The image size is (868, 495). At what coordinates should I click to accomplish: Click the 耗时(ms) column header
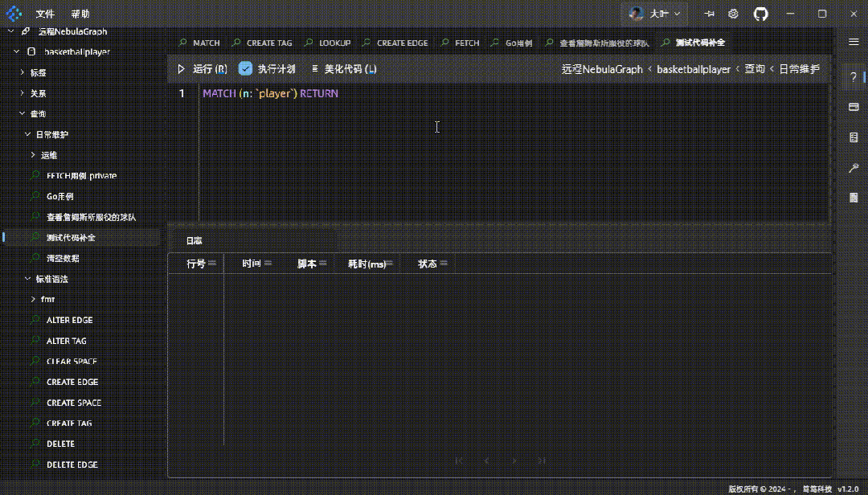coord(366,264)
